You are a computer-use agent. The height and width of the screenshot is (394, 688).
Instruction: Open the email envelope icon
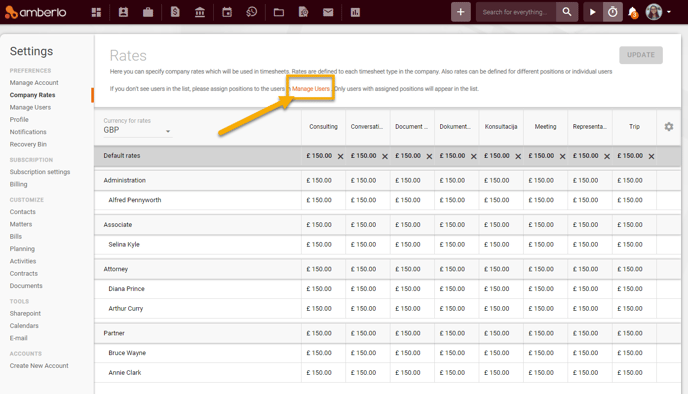pos(328,12)
